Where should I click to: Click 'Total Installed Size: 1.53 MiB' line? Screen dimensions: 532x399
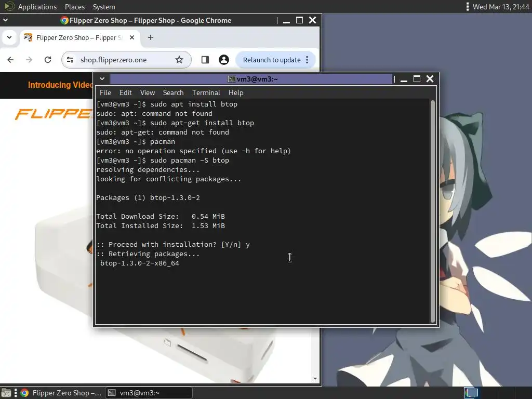pos(161,225)
